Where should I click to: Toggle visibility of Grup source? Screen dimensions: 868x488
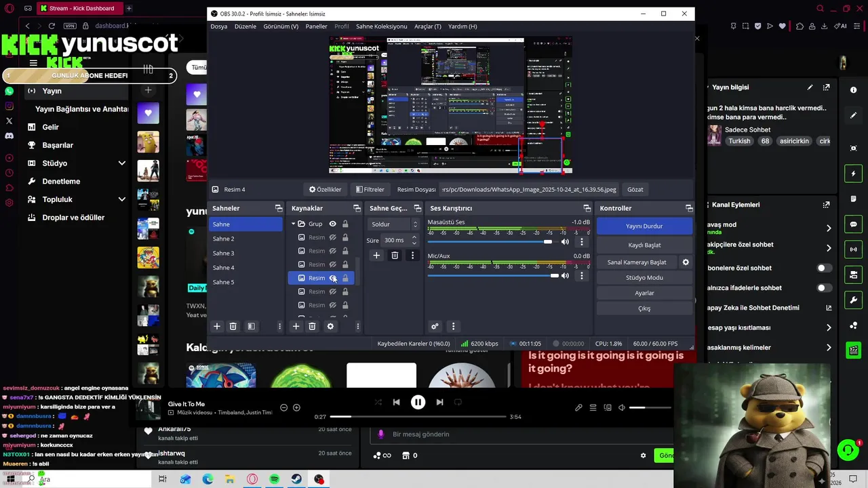[332, 224]
